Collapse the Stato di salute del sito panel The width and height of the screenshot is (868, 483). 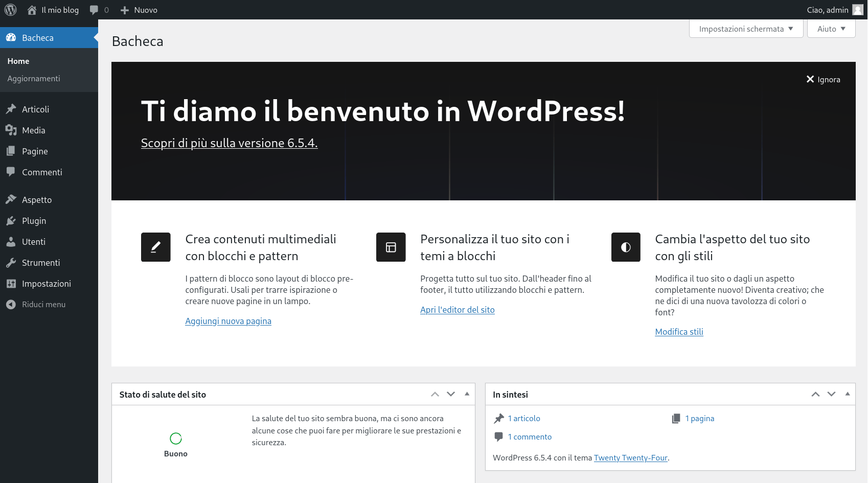(467, 394)
